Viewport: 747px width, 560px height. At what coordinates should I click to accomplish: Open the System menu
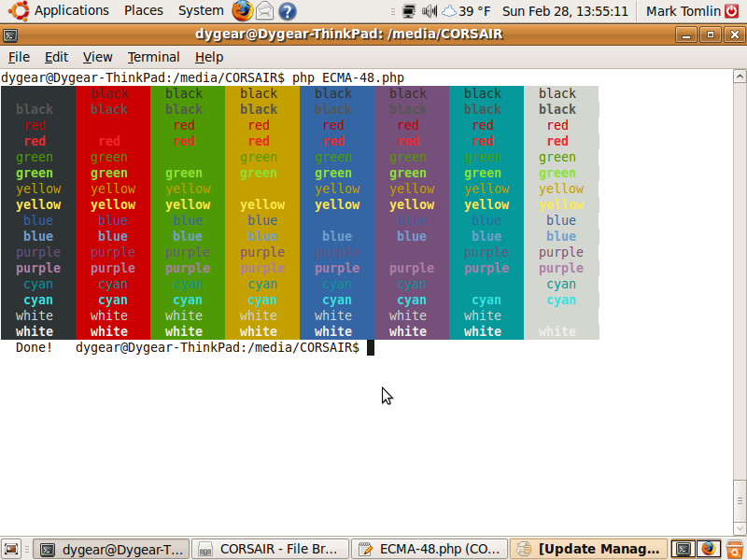(x=201, y=10)
